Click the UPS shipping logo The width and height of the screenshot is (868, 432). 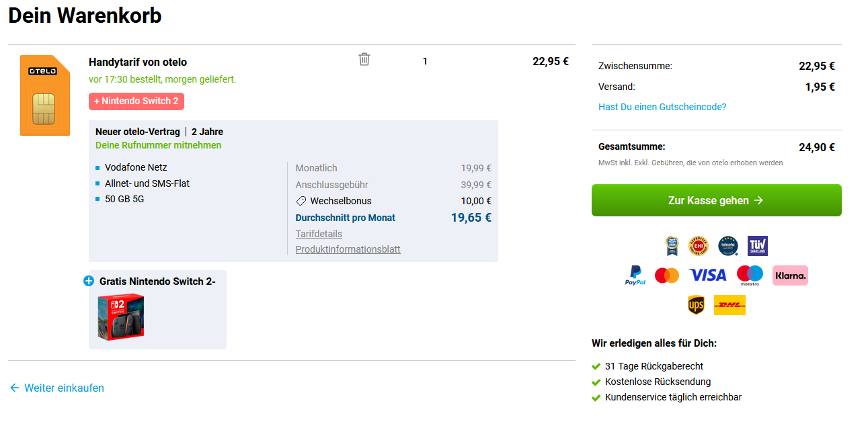pyautogui.click(x=696, y=305)
